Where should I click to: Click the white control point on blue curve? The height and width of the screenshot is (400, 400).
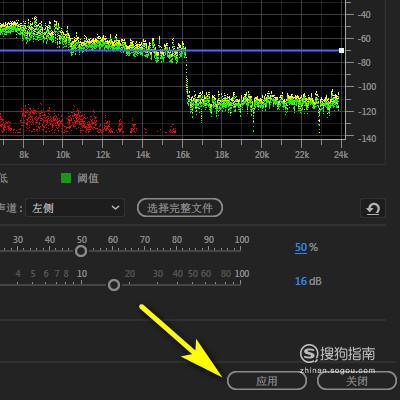[341, 51]
